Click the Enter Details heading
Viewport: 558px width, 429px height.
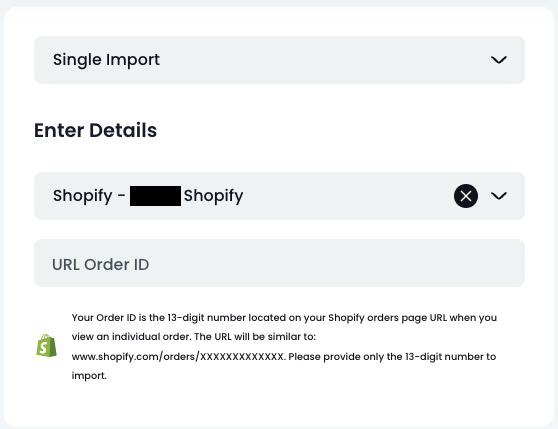pyautogui.click(x=95, y=130)
